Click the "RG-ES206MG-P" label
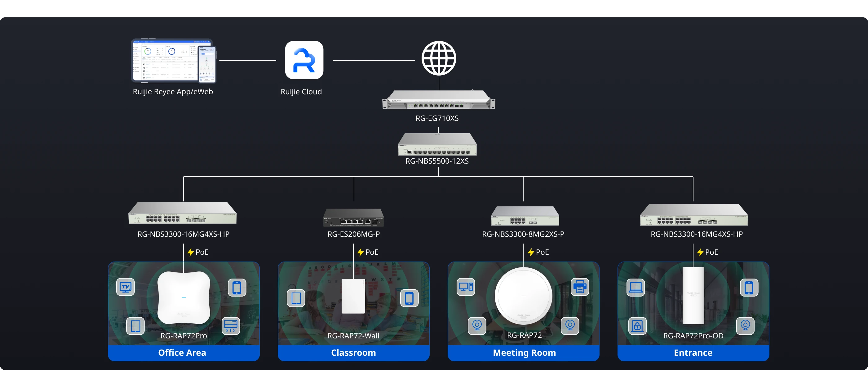 tap(353, 234)
